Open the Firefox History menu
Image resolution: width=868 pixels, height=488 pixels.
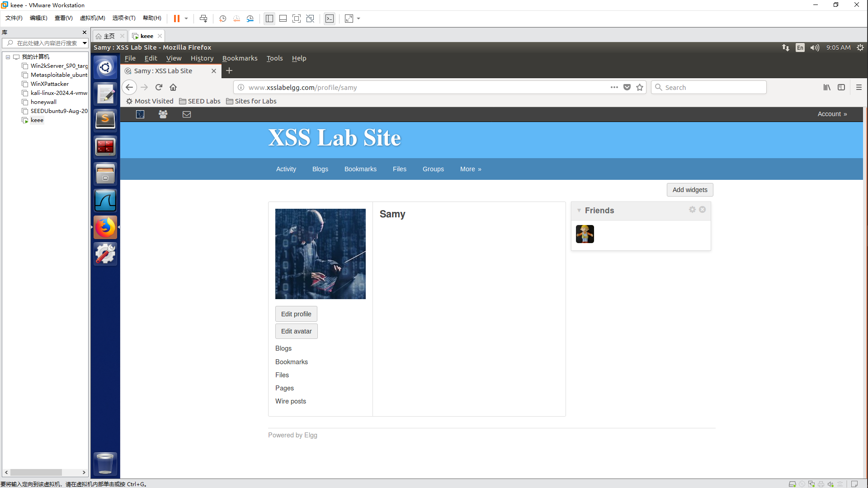click(202, 58)
